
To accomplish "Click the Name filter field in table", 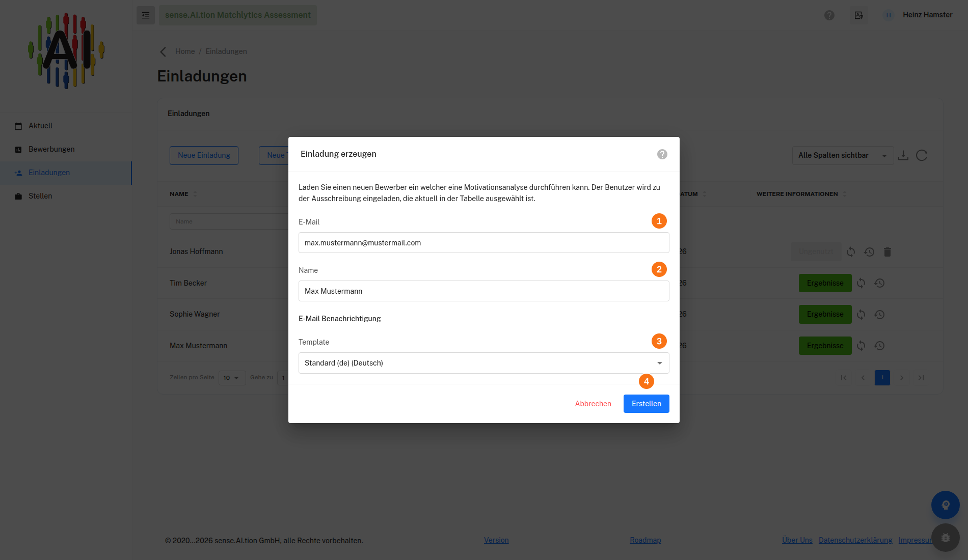I will coord(229,221).
